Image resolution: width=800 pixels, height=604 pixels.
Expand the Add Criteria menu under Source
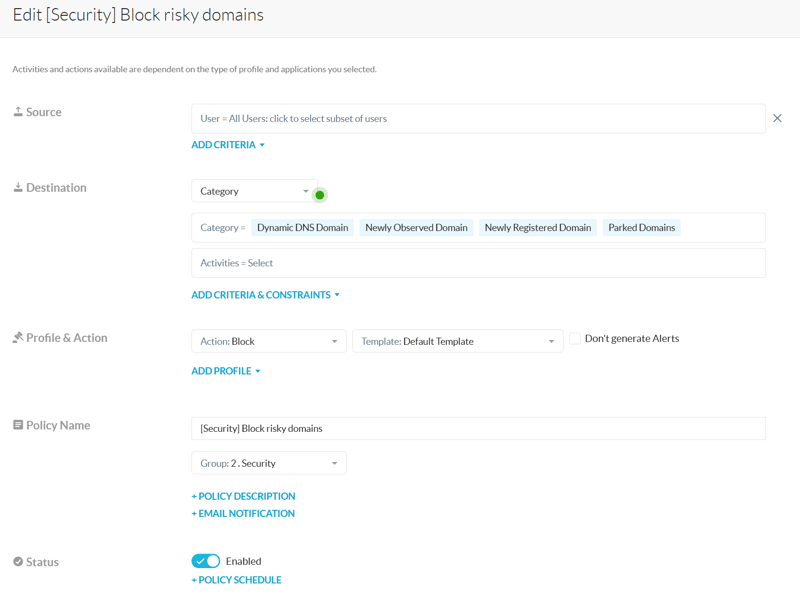(x=228, y=145)
